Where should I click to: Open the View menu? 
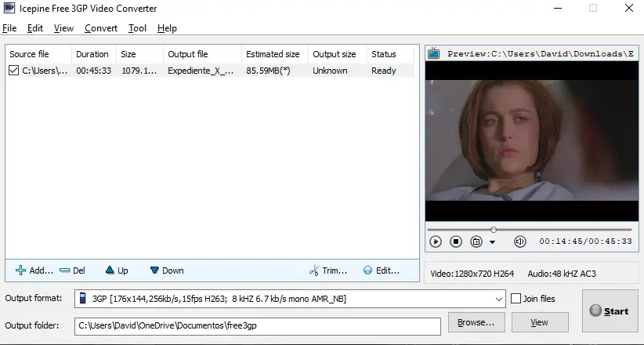pyautogui.click(x=63, y=28)
